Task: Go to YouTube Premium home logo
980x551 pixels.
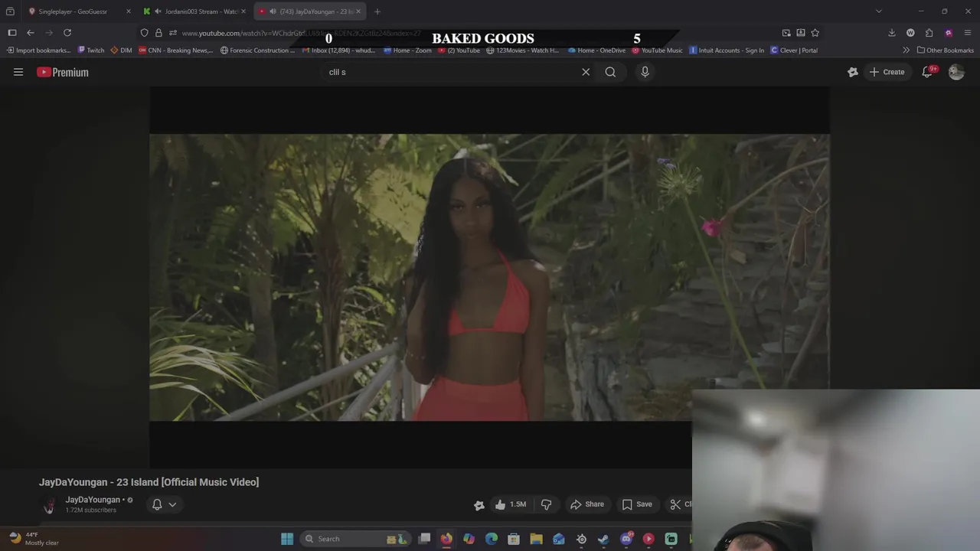Action: click(x=63, y=72)
